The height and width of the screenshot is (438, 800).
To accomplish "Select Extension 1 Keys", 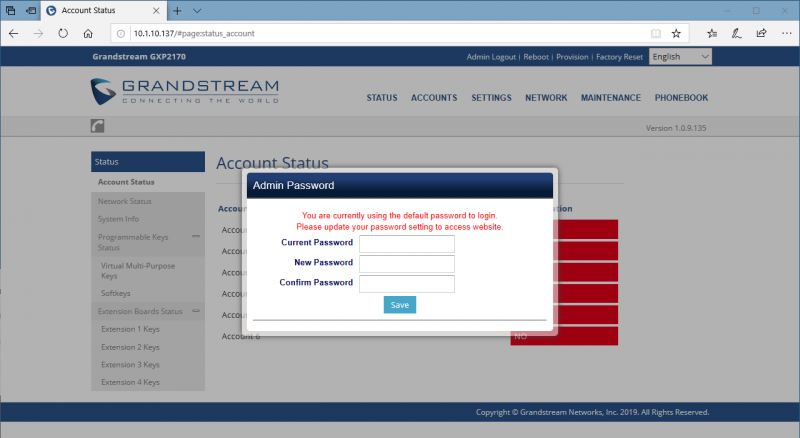I will [x=130, y=329].
